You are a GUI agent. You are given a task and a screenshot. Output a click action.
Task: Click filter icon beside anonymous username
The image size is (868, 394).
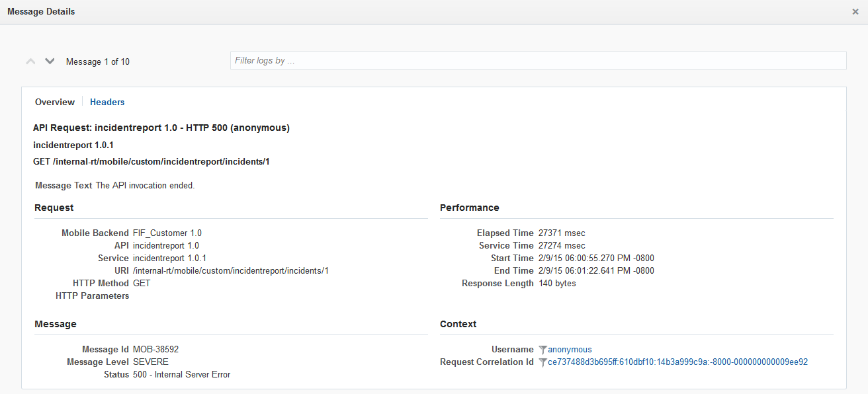coord(542,350)
